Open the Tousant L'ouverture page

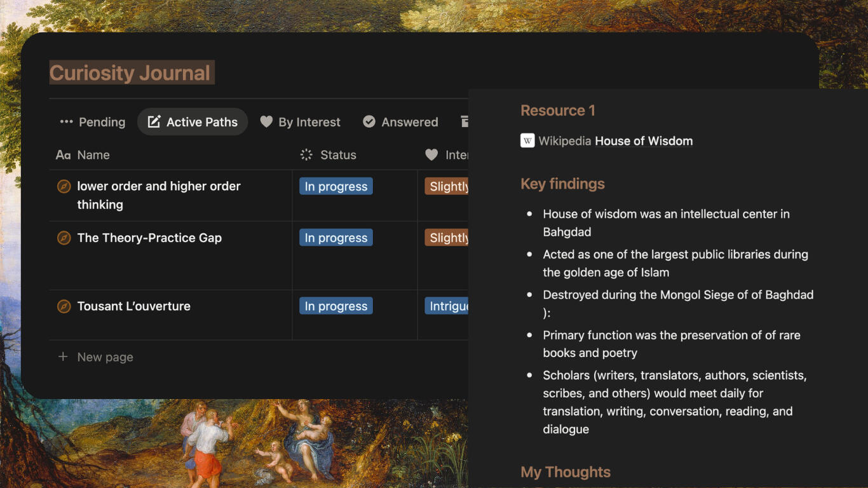click(134, 306)
